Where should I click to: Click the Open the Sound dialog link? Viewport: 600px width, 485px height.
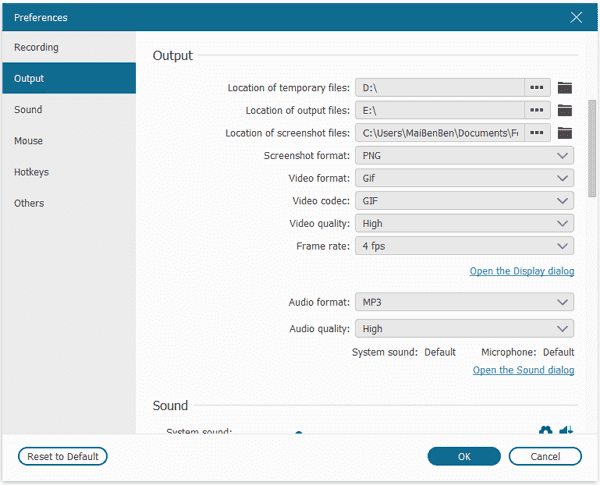[x=523, y=370]
